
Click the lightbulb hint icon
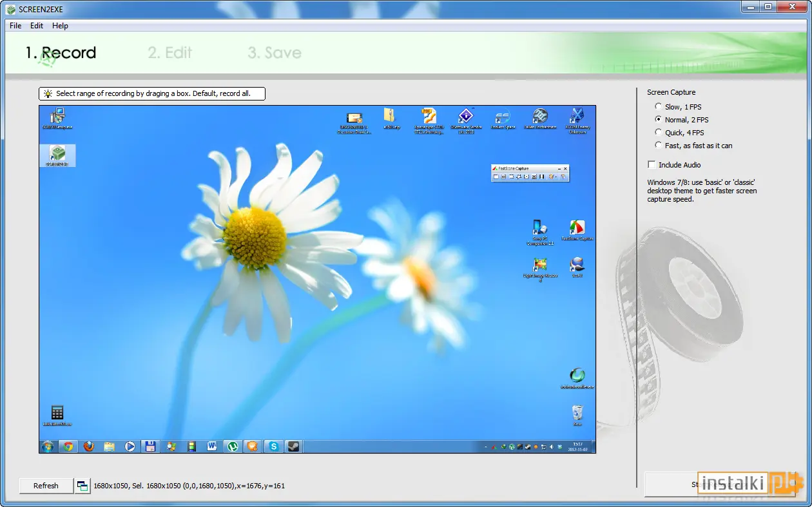click(x=48, y=94)
